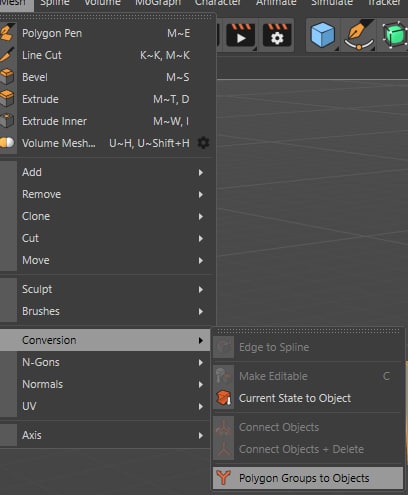Click the Conversion submenu tear-off grip
Viewport: 408px width, 495px height.
click(x=307, y=331)
